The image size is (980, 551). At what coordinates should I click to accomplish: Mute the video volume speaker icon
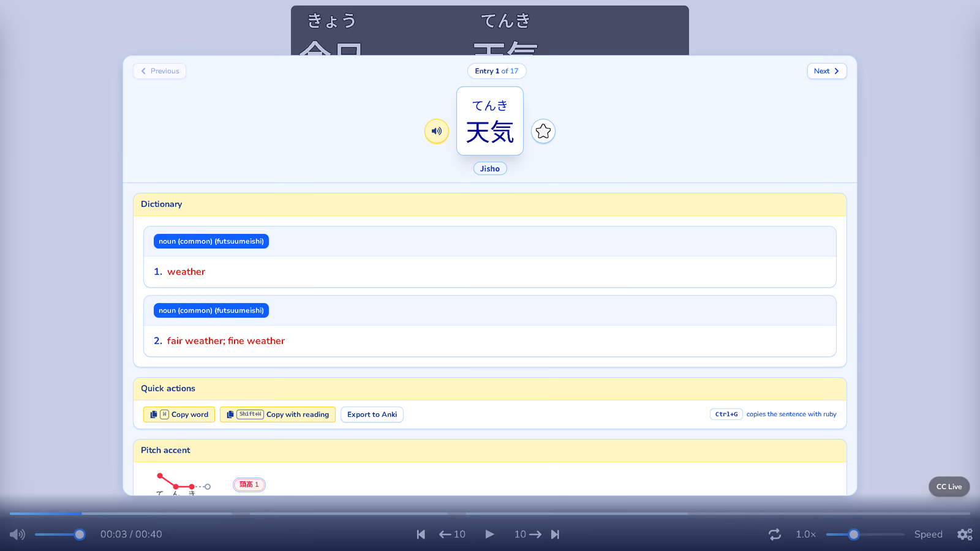click(17, 534)
